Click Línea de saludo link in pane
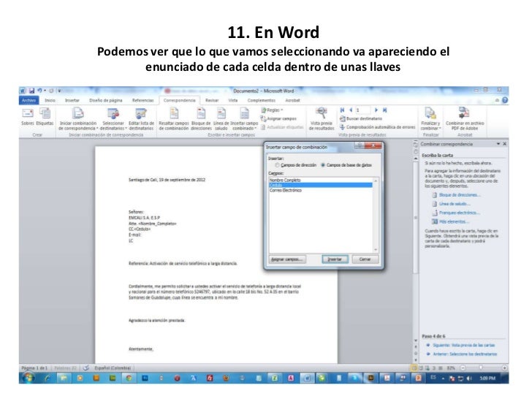The width and height of the screenshot is (532, 399). [x=455, y=204]
